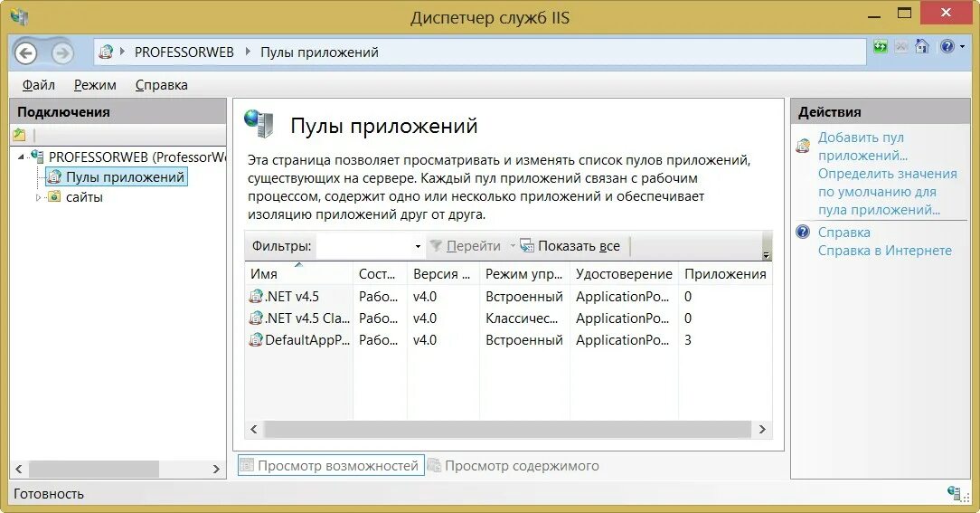
Task: Click Показать все button
Action: click(x=570, y=246)
